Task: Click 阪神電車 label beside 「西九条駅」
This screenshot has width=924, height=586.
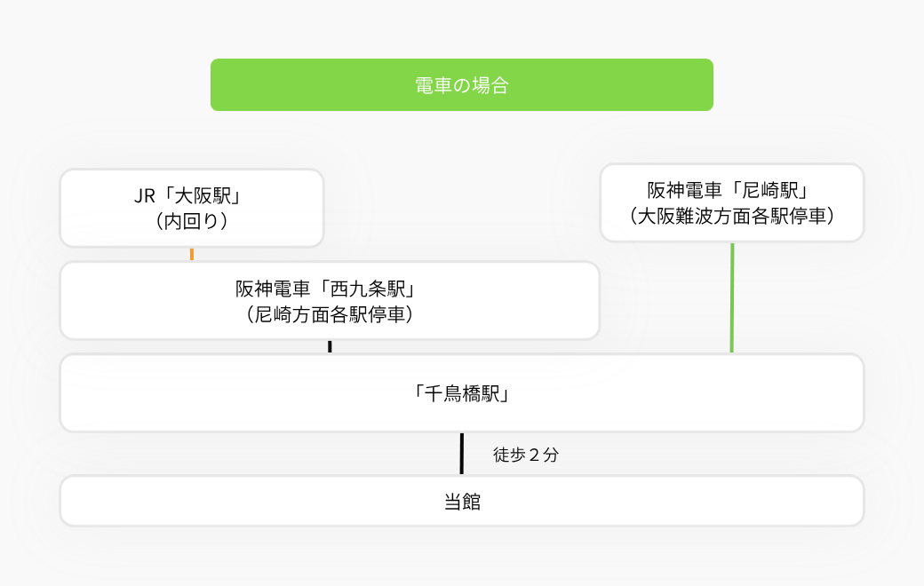Action: pyautogui.click(x=273, y=289)
